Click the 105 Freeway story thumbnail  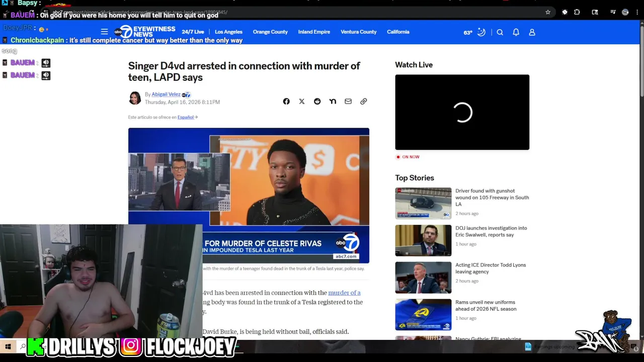point(423,203)
